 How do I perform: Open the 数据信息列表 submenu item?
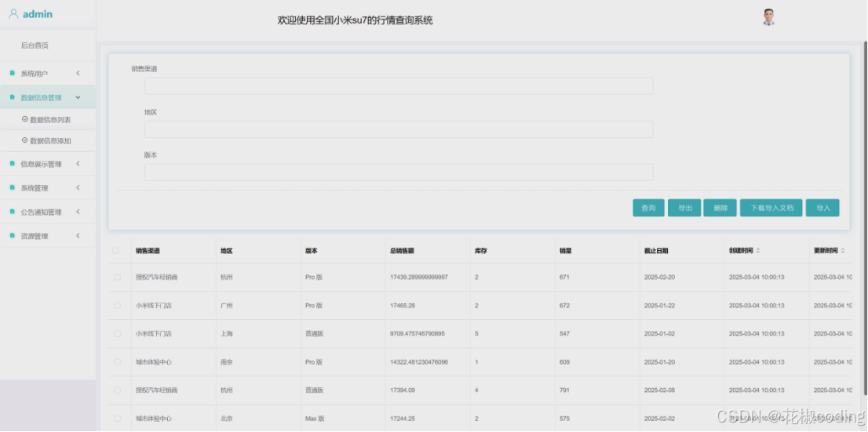point(50,119)
